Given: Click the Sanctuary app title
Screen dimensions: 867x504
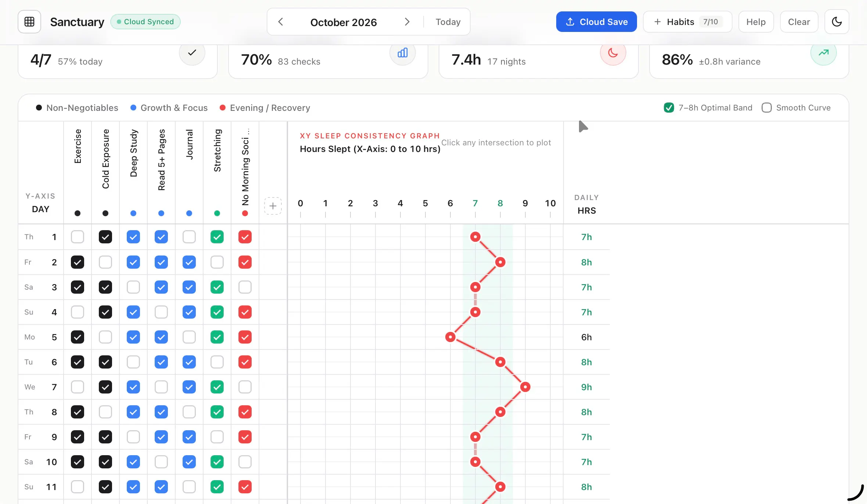Looking at the screenshot, I should click(x=77, y=22).
